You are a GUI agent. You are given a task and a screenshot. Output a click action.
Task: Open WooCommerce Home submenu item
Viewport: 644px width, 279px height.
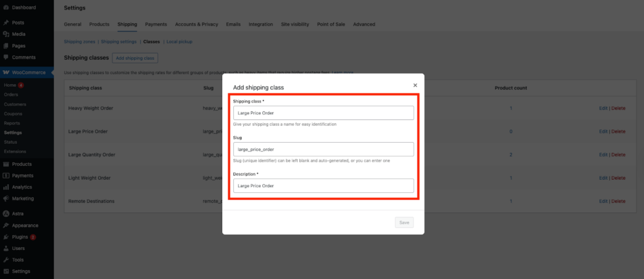(10, 85)
